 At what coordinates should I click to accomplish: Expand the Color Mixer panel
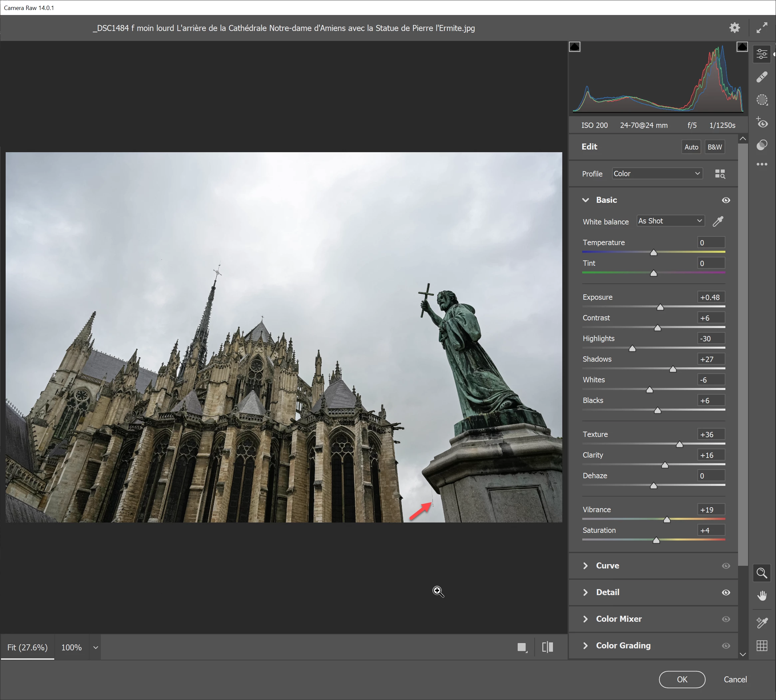tap(618, 619)
